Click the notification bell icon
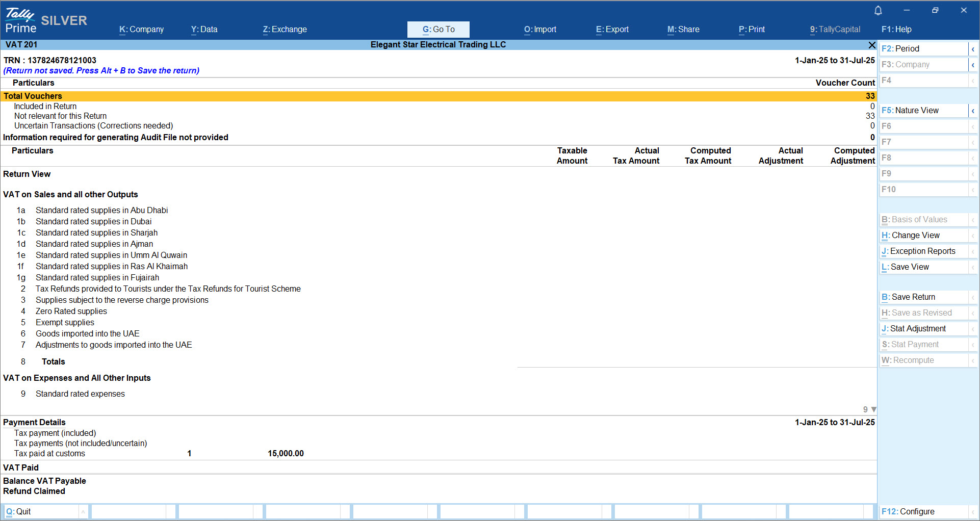This screenshot has height=521, width=980. click(878, 11)
